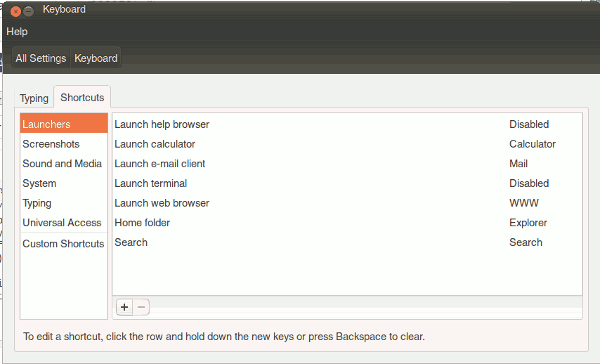Select Custom Shortcuts category
Viewport: 600px width, 364px height.
tap(64, 244)
